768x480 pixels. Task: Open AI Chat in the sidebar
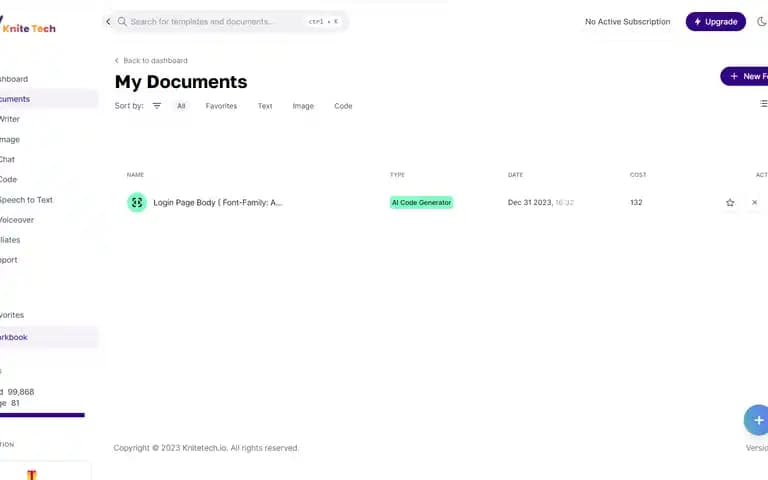coord(7,160)
